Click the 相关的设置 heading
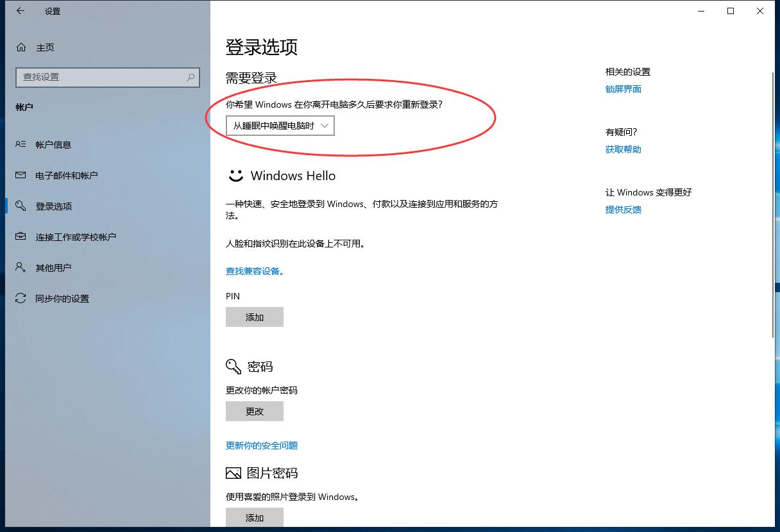The image size is (780, 532). 628,72
